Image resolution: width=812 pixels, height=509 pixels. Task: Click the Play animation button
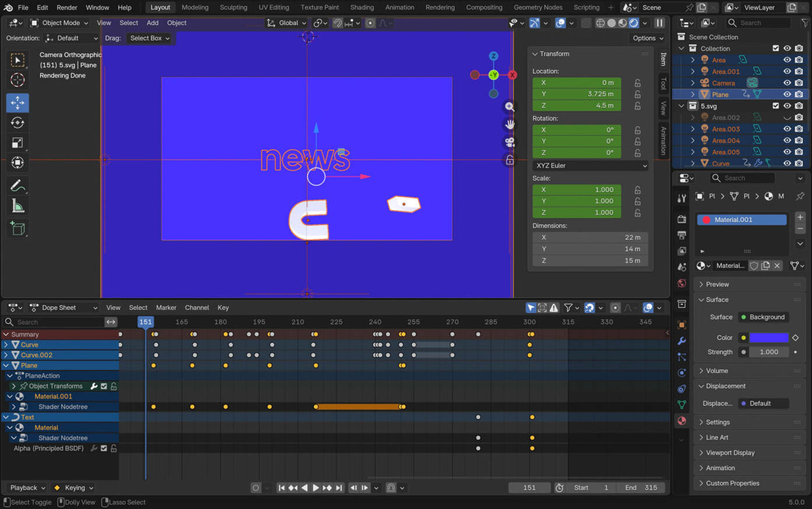[315, 488]
